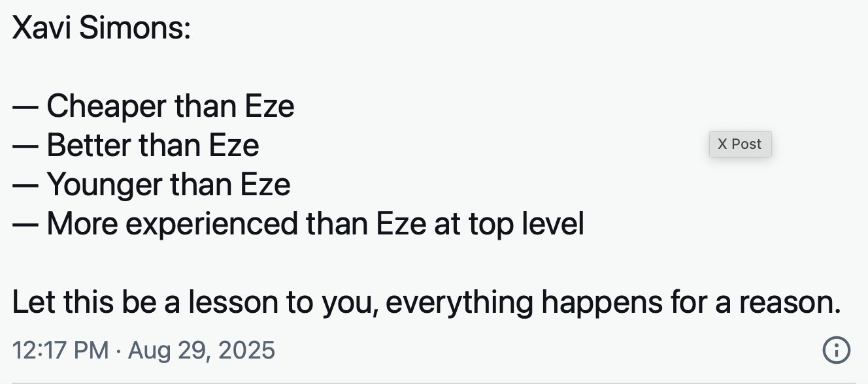The height and width of the screenshot is (384, 868).
Task: Click the dash before "Cheaper"
Action: 25,107
